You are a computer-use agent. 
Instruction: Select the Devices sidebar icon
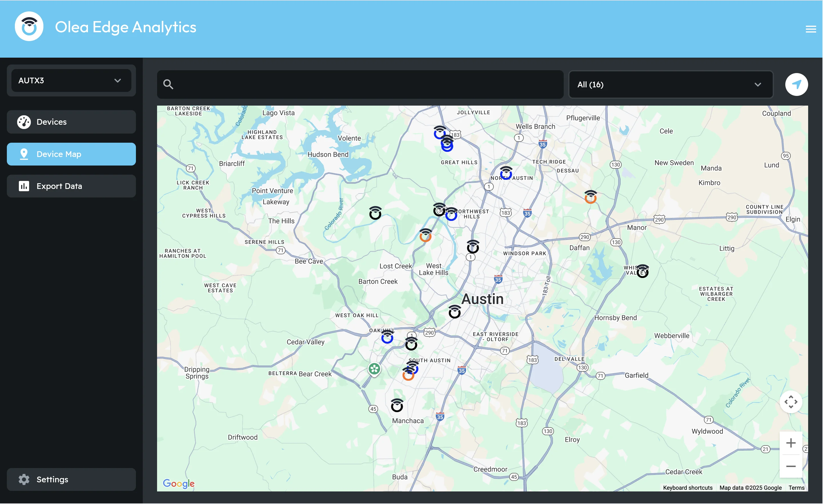point(24,122)
